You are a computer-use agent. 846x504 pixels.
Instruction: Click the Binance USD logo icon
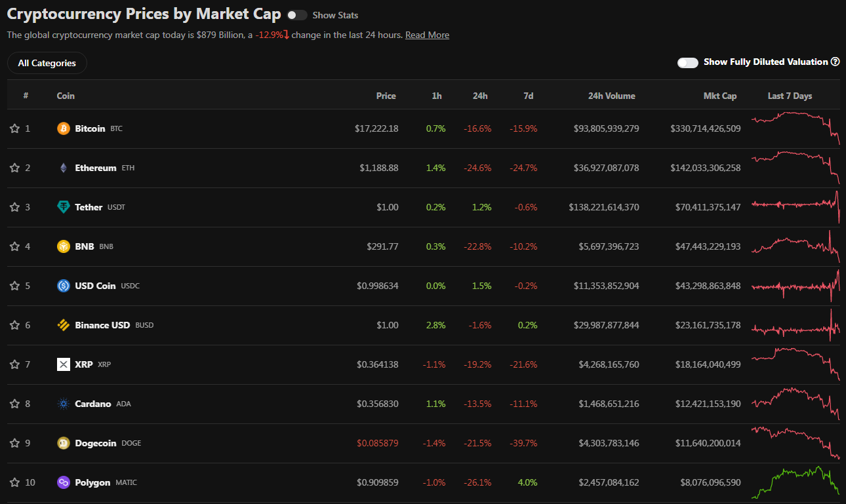tap(64, 325)
